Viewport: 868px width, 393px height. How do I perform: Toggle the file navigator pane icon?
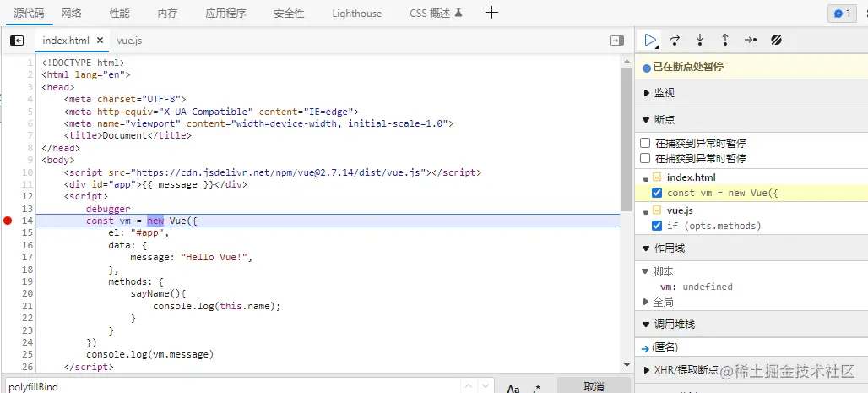pyautogui.click(x=17, y=41)
